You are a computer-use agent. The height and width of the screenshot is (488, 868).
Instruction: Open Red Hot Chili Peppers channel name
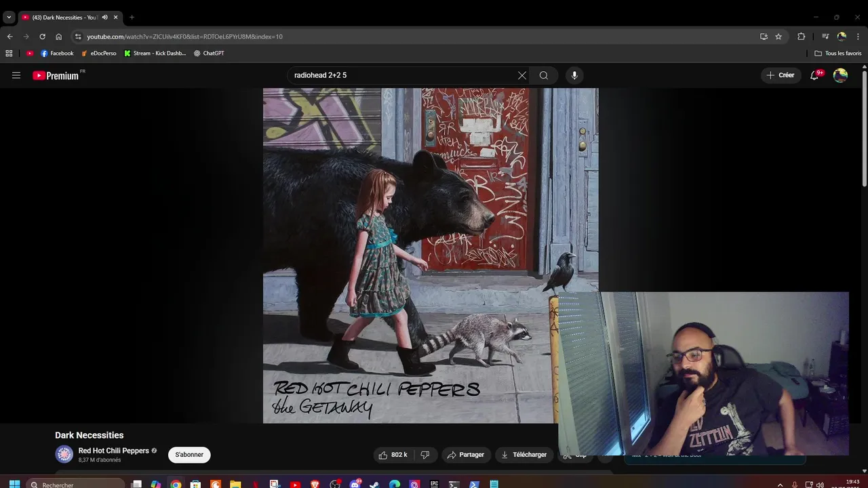113,451
